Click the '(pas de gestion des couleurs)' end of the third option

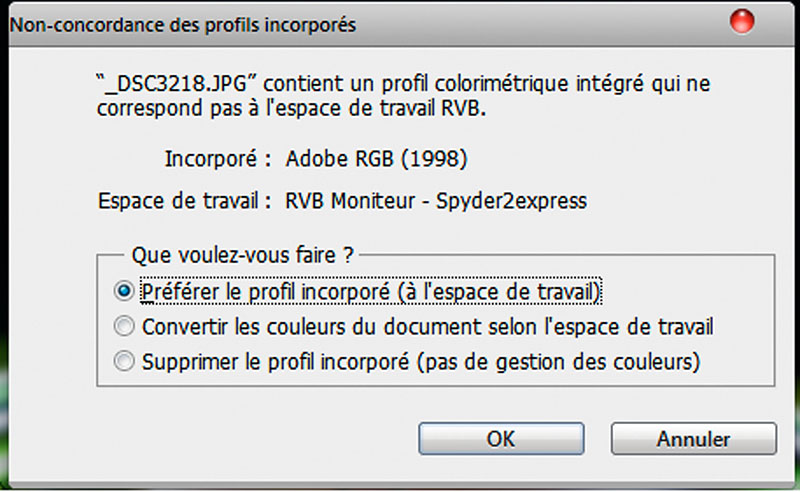tap(558, 362)
